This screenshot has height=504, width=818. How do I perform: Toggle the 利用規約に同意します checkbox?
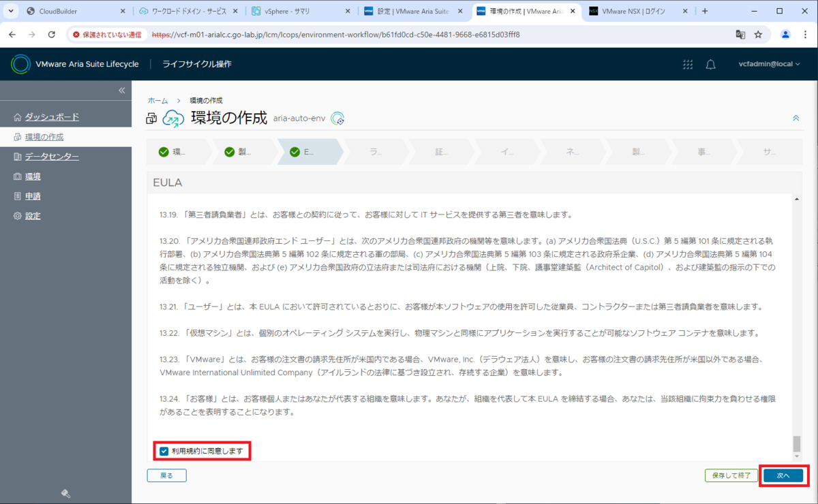pyautogui.click(x=164, y=451)
